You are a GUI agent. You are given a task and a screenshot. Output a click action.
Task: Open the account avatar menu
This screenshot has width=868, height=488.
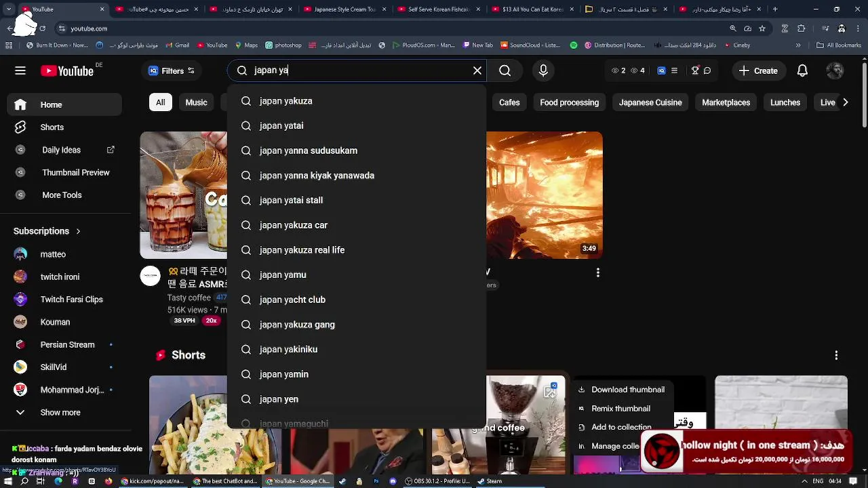tap(835, 70)
